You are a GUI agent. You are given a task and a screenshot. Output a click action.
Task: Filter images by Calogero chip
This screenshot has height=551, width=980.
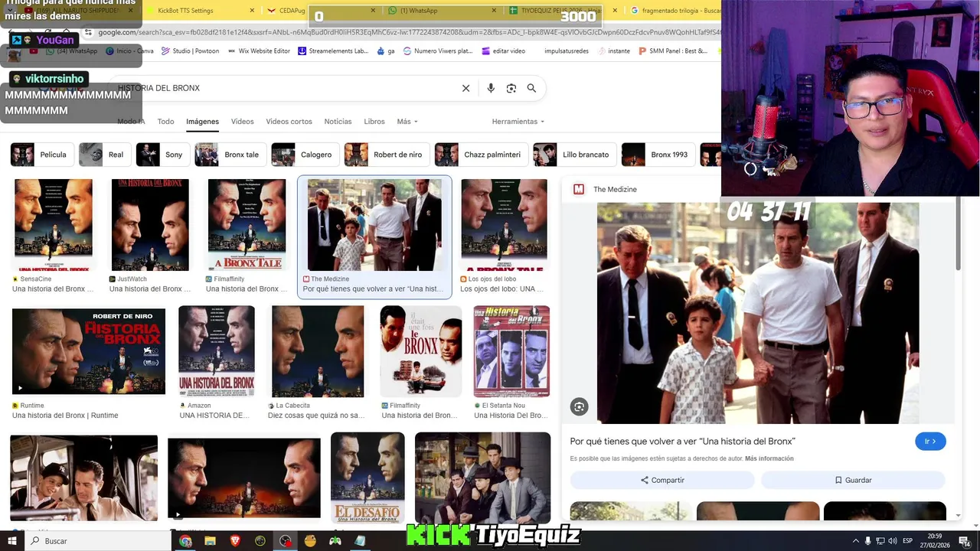pyautogui.click(x=304, y=155)
